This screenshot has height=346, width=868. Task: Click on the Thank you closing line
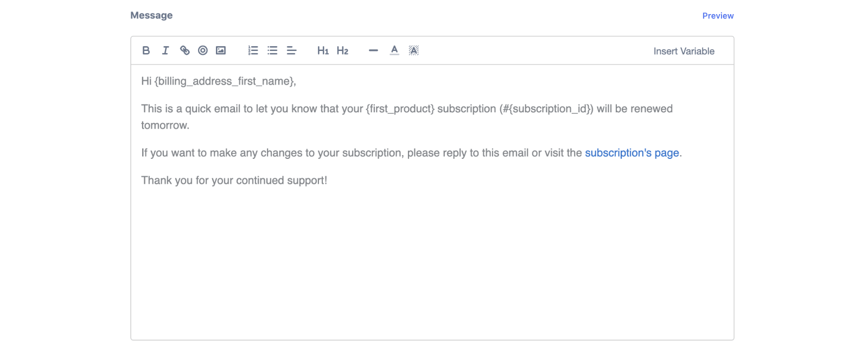point(234,181)
